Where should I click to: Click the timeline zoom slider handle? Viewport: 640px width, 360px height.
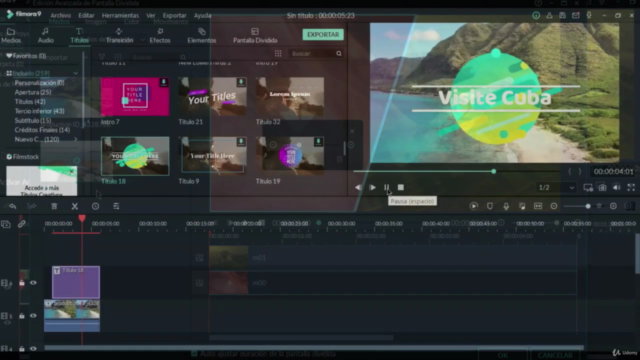588,206
